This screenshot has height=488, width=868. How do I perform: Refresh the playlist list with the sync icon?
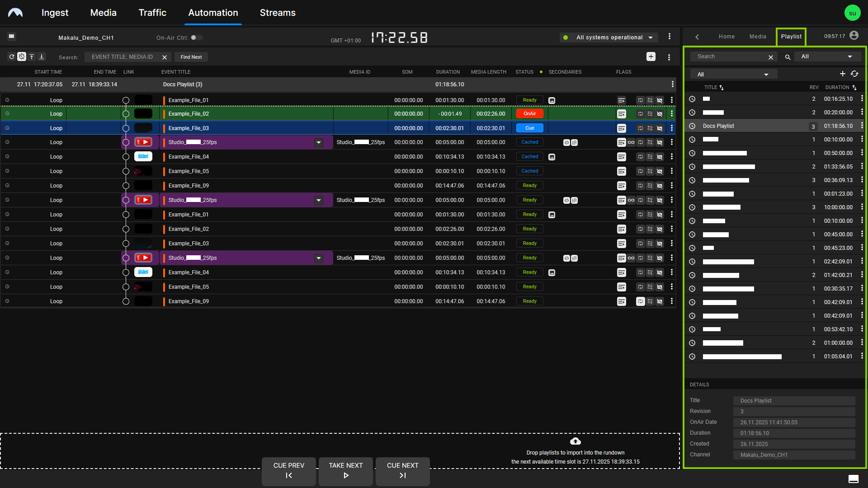point(854,73)
